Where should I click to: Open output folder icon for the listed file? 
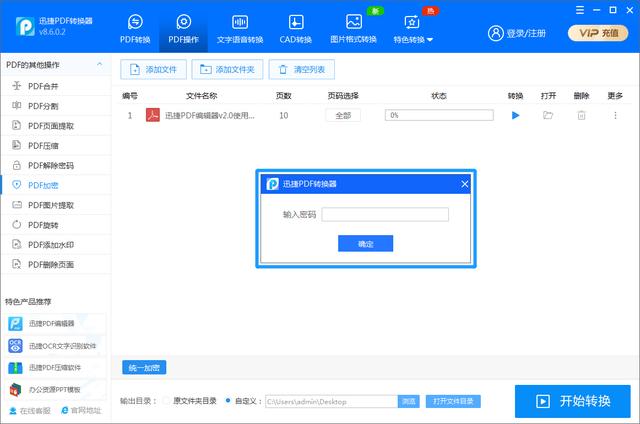(548, 116)
